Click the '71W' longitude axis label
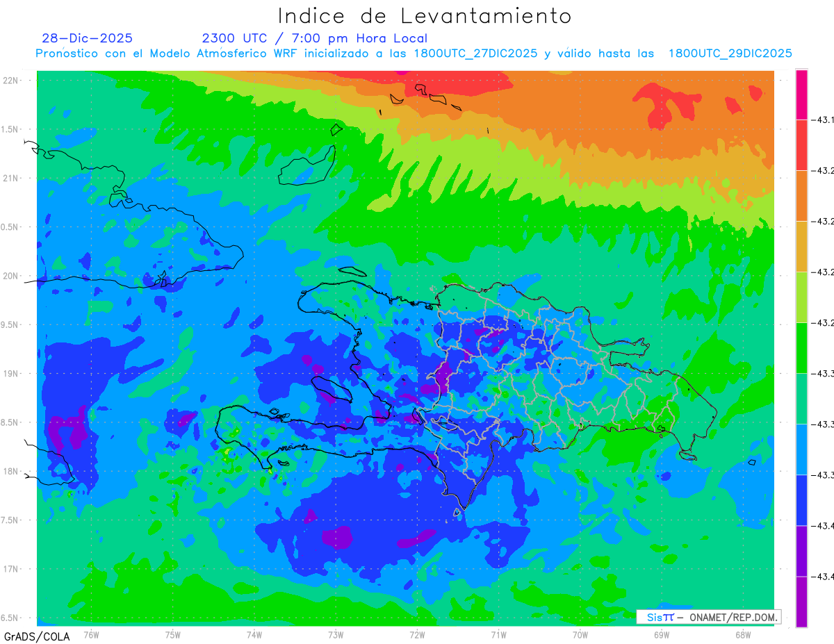Screen dimensions: 834x644 [x=498, y=634]
